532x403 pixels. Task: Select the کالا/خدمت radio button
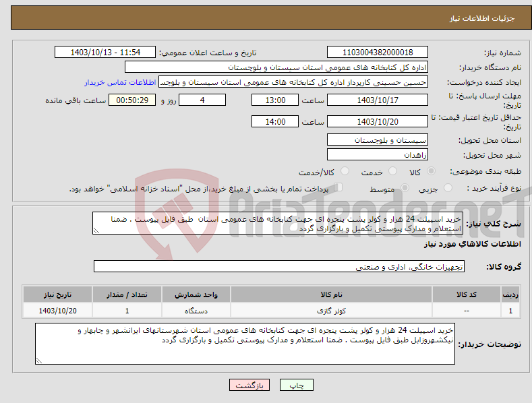(x=345, y=171)
